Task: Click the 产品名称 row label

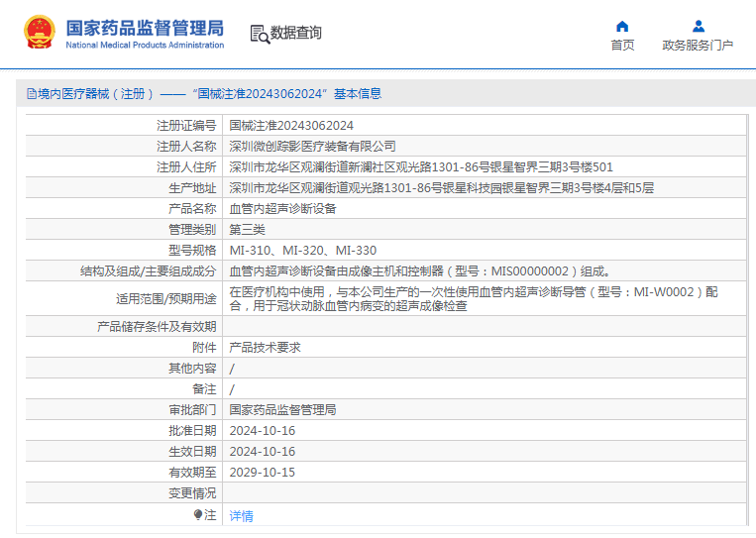Action: [192, 208]
